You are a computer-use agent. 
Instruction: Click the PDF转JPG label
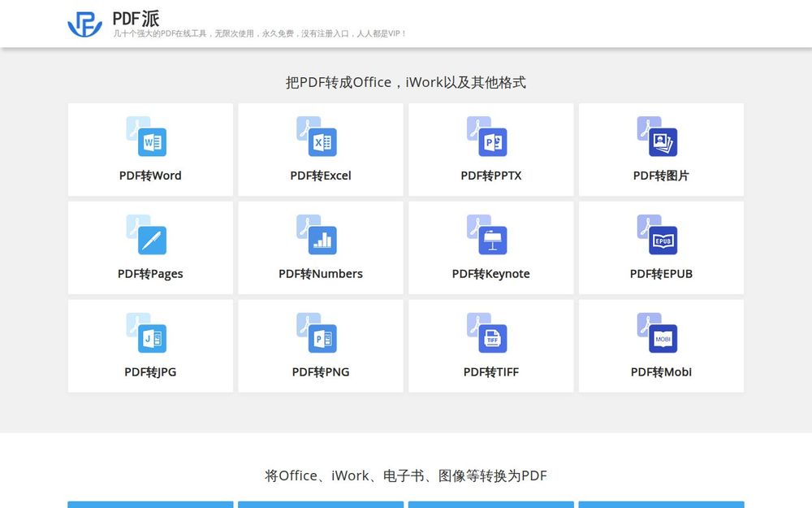pyautogui.click(x=150, y=372)
